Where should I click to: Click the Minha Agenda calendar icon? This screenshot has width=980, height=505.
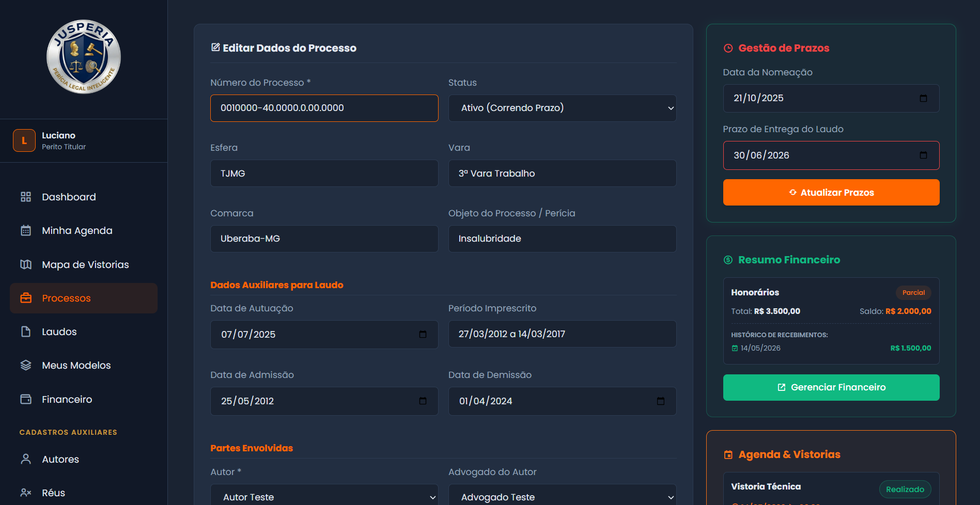[x=26, y=230]
